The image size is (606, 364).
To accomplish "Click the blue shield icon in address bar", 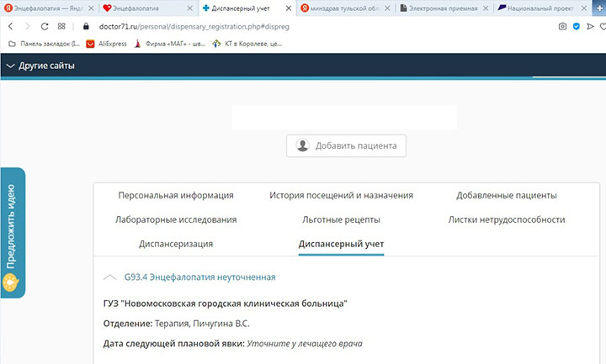I will click(x=577, y=26).
